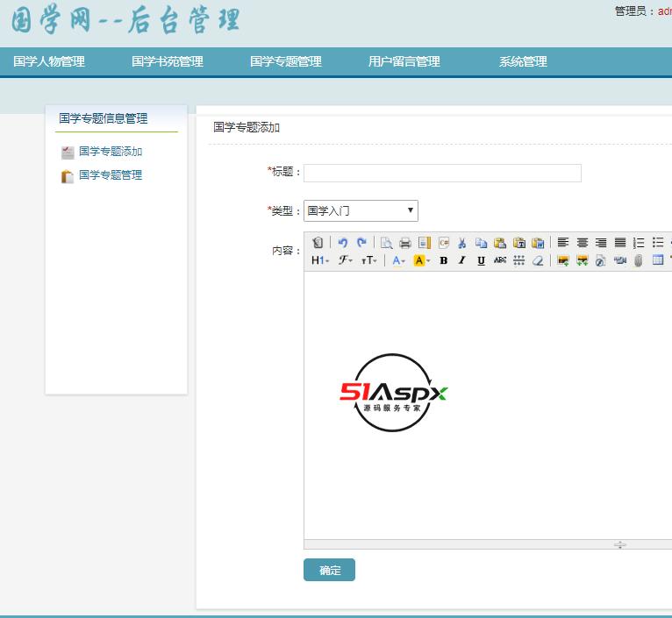Screen dimensions: 672x618
Task: Insert media video icon
Action: [x=619, y=260]
